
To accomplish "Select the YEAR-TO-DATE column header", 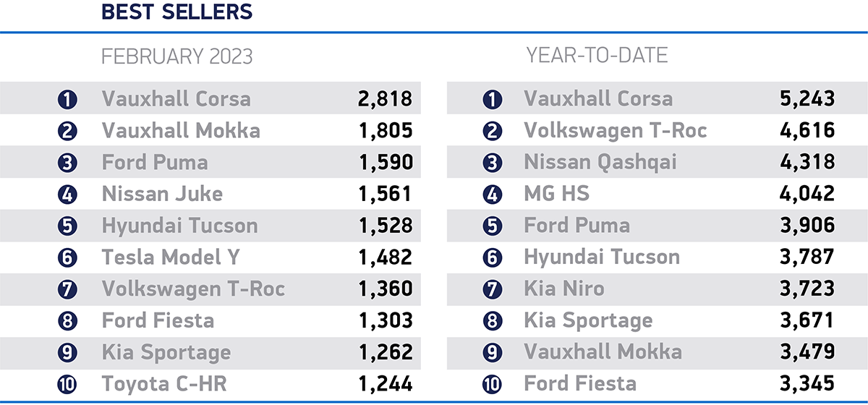I will [x=597, y=55].
